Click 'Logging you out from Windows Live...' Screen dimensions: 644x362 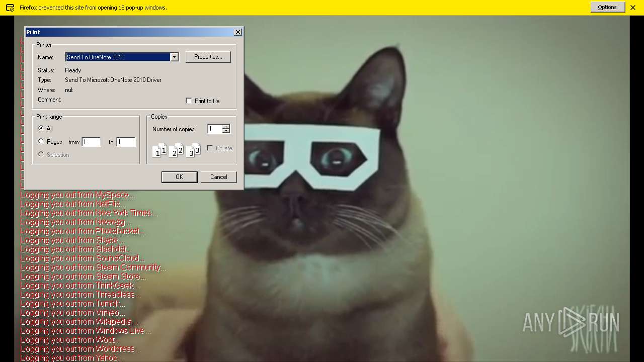(86, 331)
